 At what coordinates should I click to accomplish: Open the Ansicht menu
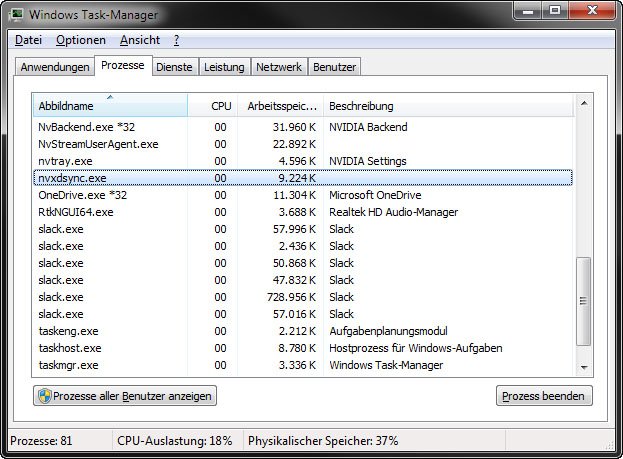[139, 40]
